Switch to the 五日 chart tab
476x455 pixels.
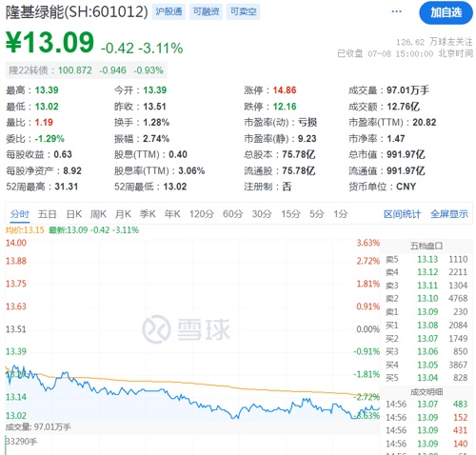click(x=47, y=214)
